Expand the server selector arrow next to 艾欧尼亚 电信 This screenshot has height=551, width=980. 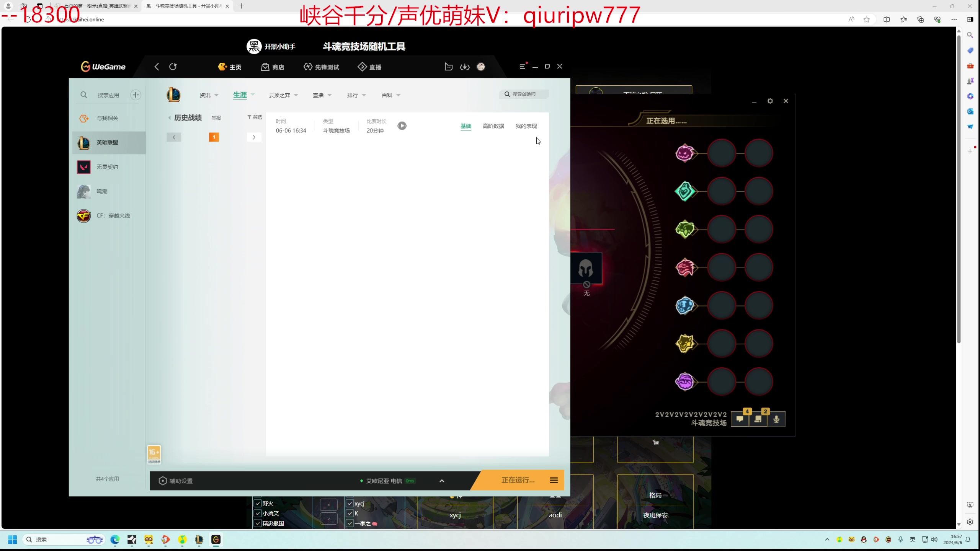coord(442,481)
